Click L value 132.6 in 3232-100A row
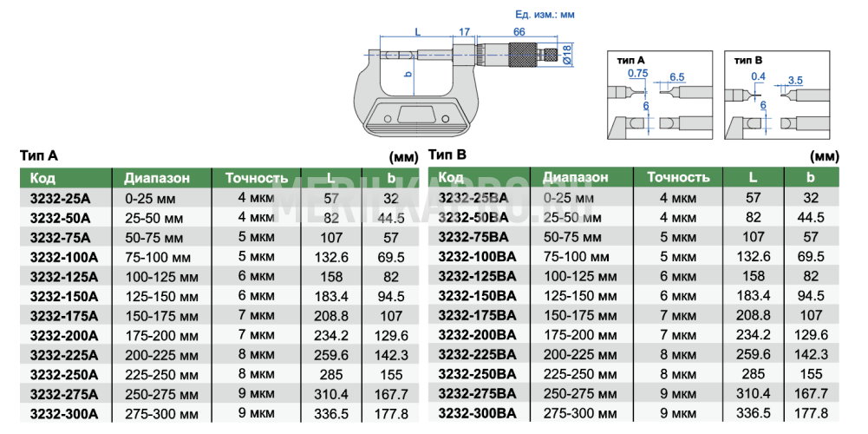This screenshot has width=868, height=434. 331,258
